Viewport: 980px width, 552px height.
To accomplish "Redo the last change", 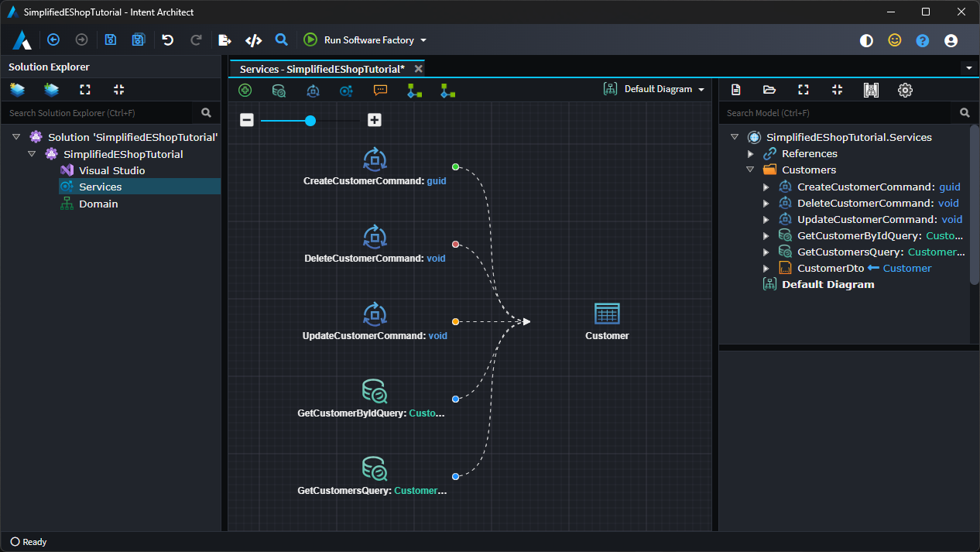I will point(196,40).
